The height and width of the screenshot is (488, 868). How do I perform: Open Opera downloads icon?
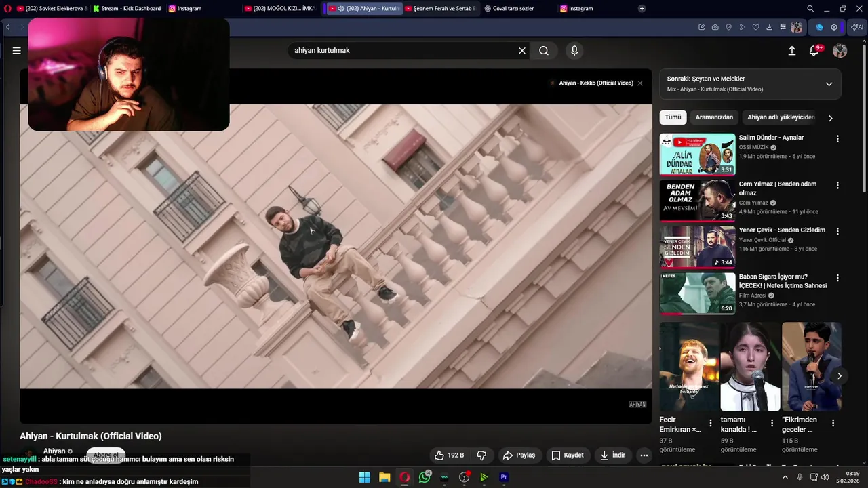tap(769, 27)
